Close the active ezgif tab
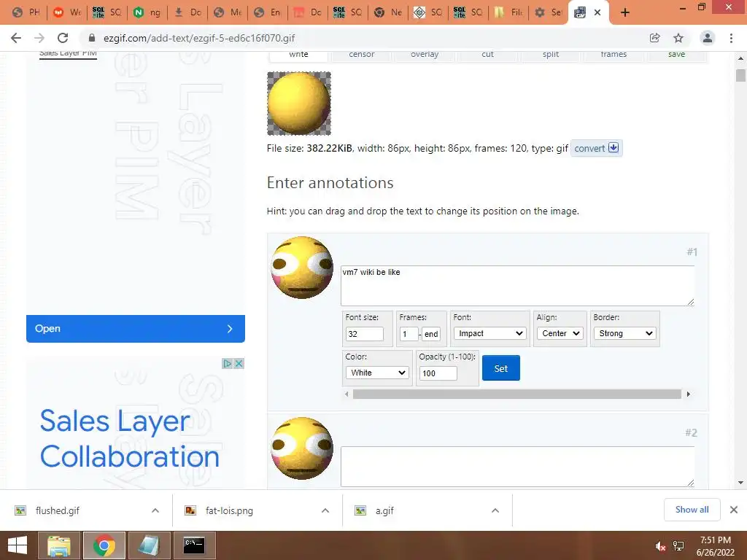The image size is (747, 560). [597, 12]
